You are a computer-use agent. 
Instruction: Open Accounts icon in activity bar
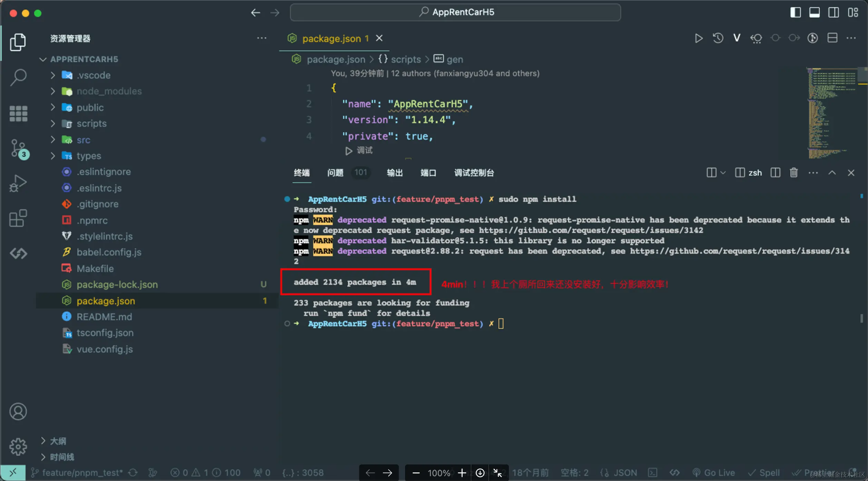(18, 411)
